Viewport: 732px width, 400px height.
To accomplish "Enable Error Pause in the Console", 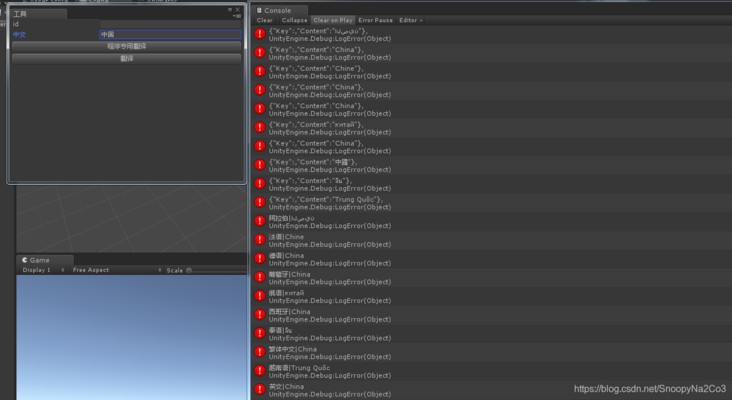I will pos(376,20).
